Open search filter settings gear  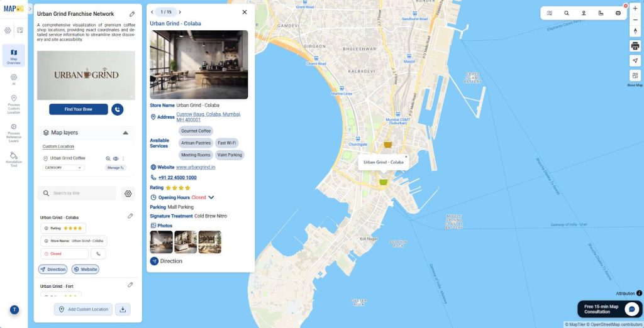coord(128,194)
